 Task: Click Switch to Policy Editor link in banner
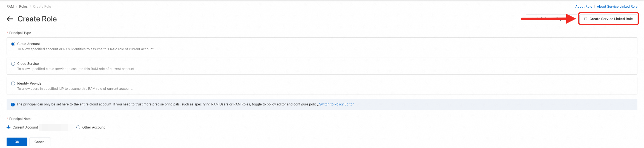[336, 104]
